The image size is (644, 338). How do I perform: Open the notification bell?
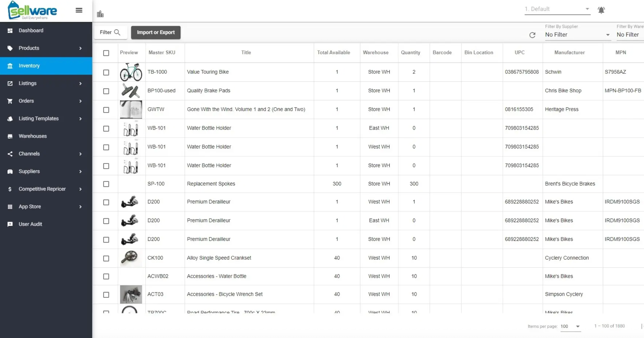click(601, 10)
